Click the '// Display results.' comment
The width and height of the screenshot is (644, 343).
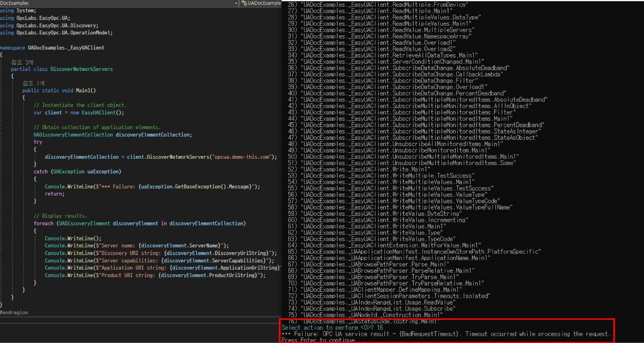60,216
